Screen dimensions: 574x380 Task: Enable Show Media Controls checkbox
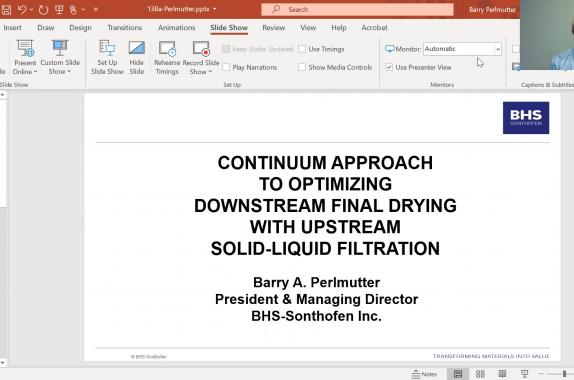(x=302, y=67)
